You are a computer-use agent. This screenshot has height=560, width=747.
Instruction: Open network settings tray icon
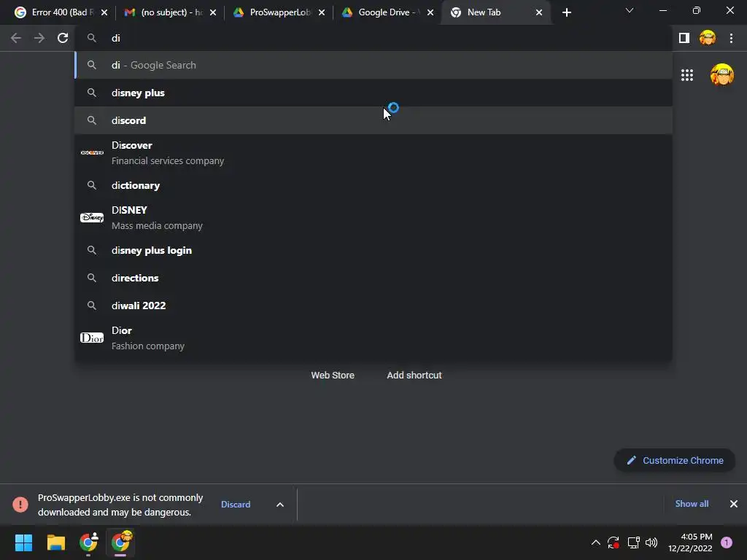(x=633, y=542)
